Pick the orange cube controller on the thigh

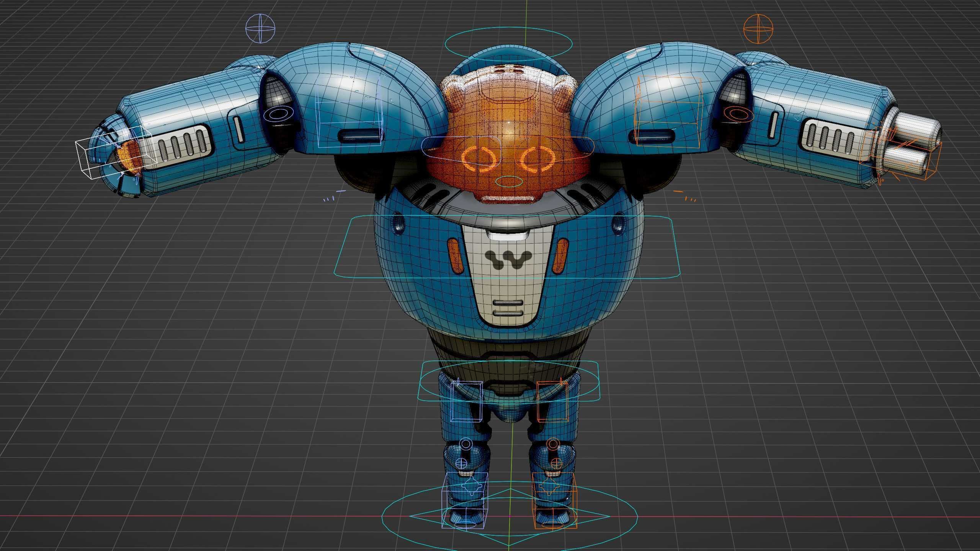click(552, 401)
